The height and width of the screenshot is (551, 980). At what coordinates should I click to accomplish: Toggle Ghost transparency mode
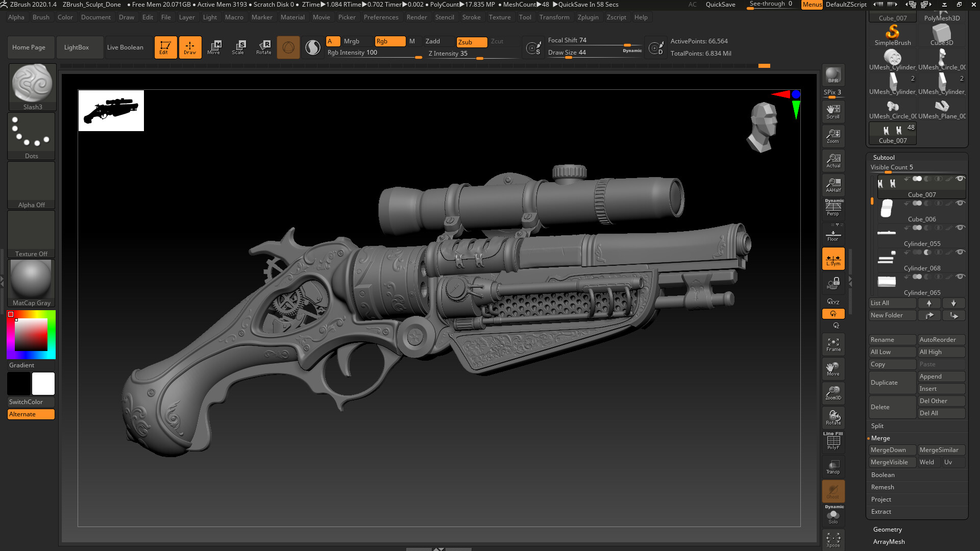click(x=833, y=491)
